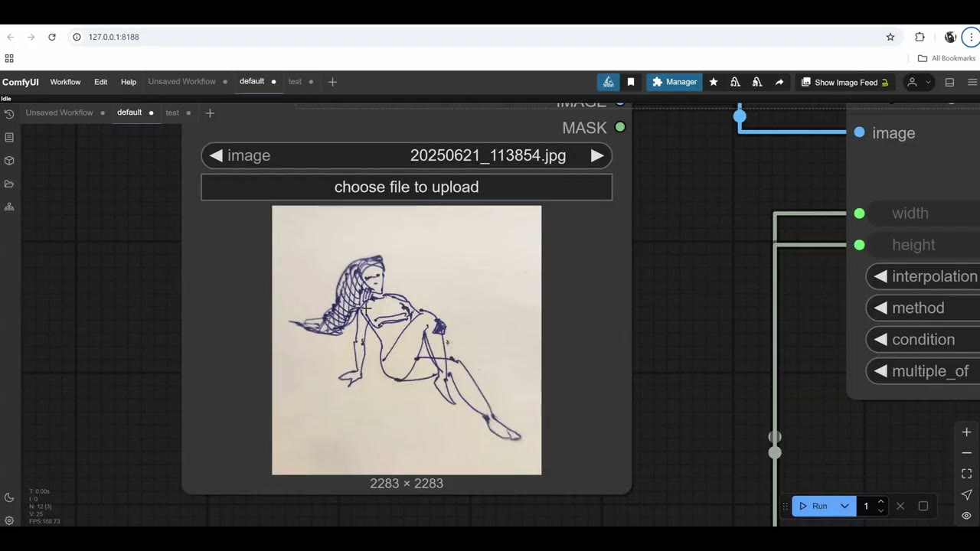
Task: Click the select mode arrow icon
Action: pyautogui.click(x=966, y=494)
